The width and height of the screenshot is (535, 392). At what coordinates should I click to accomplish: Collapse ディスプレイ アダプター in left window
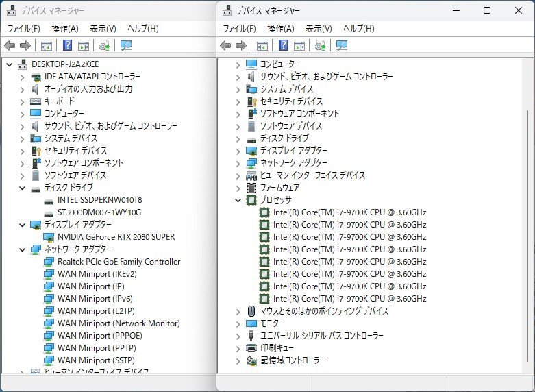[23, 225]
